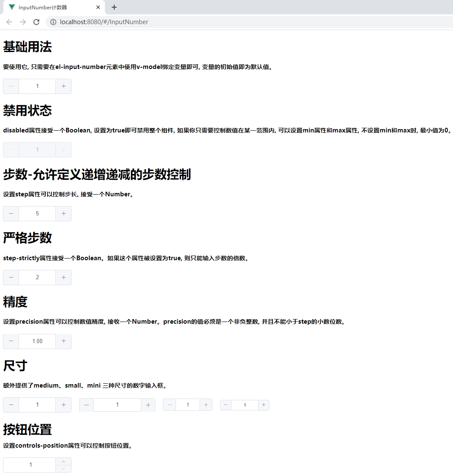Increment the first counter under 尺寸 section

[63, 404]
